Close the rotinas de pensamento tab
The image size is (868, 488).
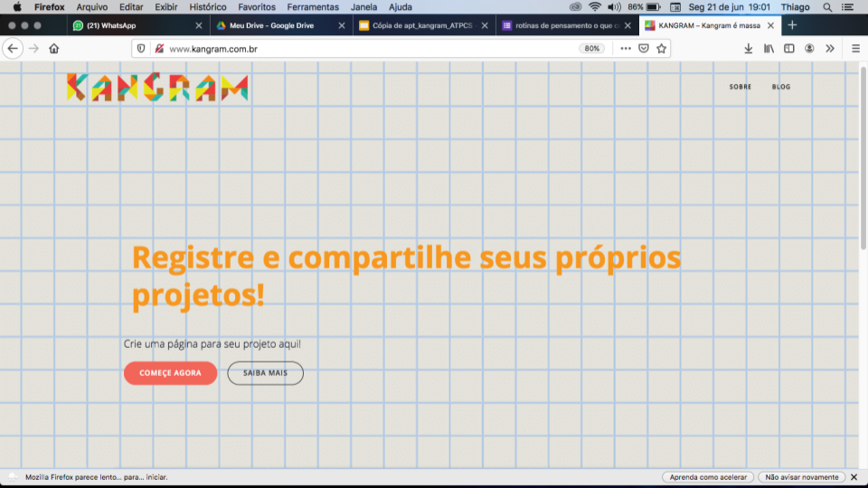(627, 25)
